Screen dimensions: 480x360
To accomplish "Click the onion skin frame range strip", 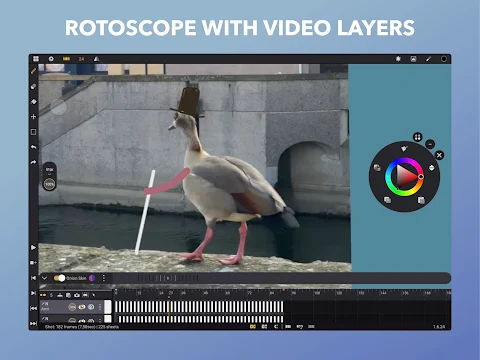I will (x=168, y=278).
